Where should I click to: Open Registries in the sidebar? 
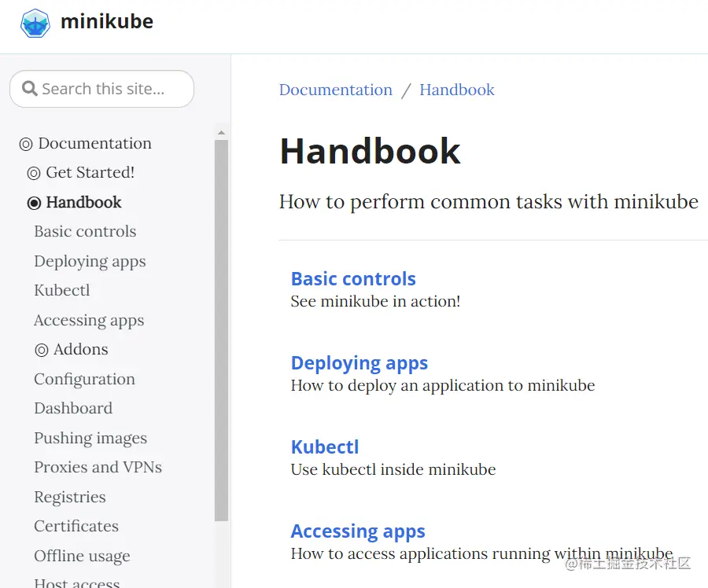(x=70, y=498)
